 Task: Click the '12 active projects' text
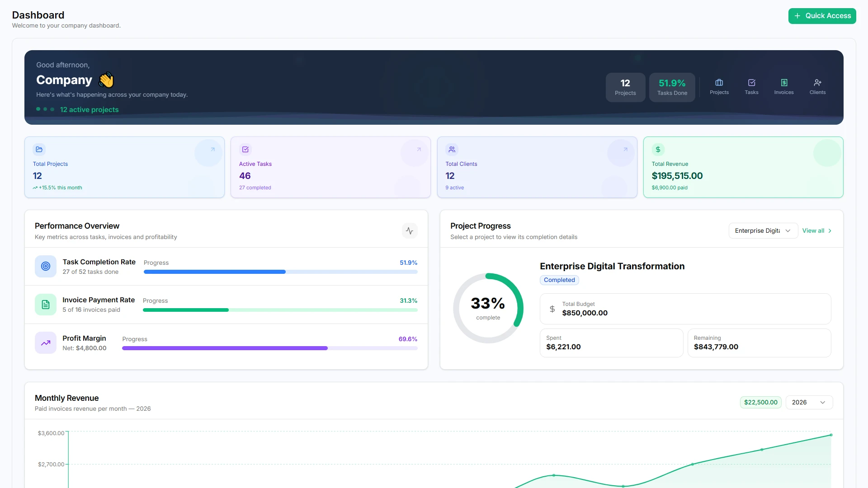point(89,110)
